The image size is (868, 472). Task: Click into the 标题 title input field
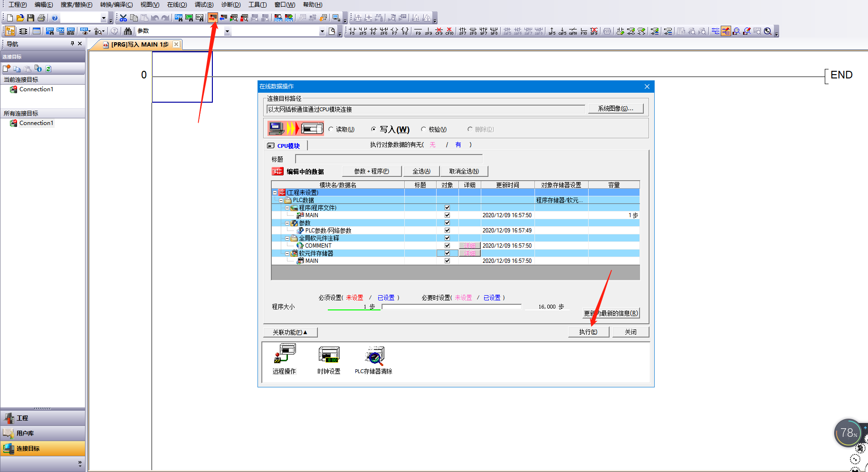tap(389, 159)
